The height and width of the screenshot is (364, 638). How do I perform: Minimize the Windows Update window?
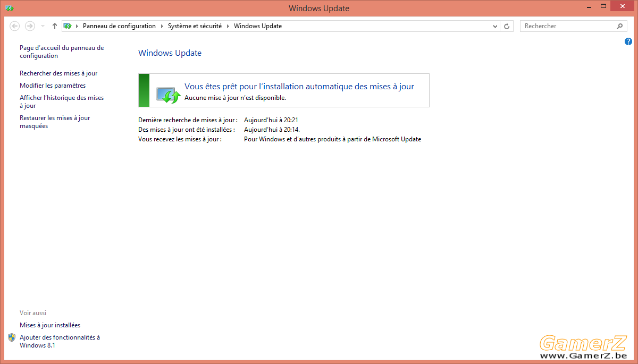(589, 6)
